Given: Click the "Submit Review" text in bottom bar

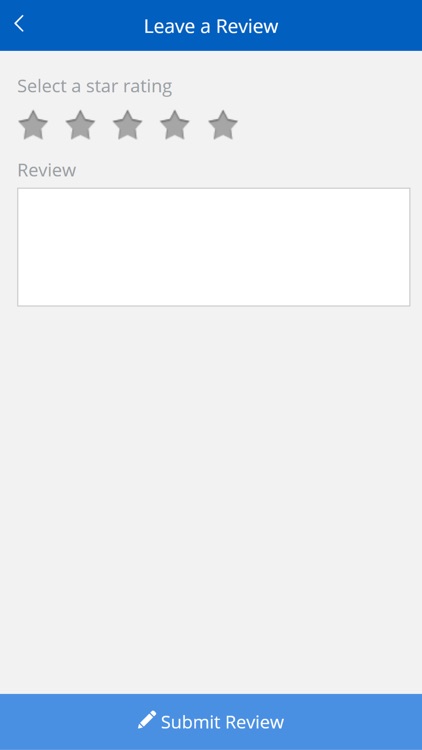Looking at the screenshot, I should (222, 722).
